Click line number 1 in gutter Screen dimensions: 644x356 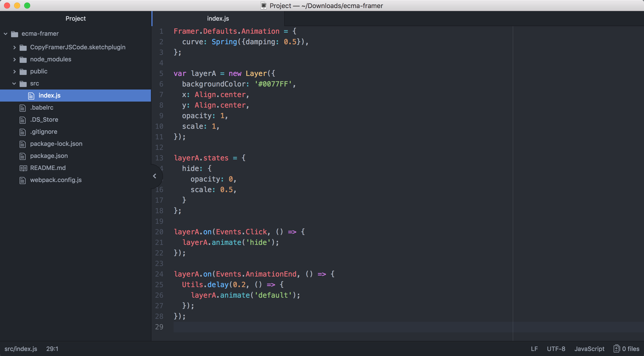point(161,31)
